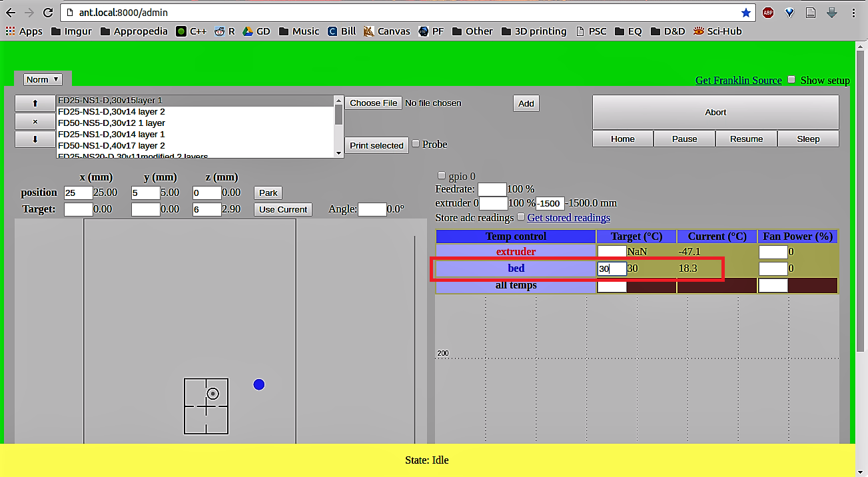Click the Print selected button
Screen dimensions: 868x477
pyautogui.click(x=376, y=145)
